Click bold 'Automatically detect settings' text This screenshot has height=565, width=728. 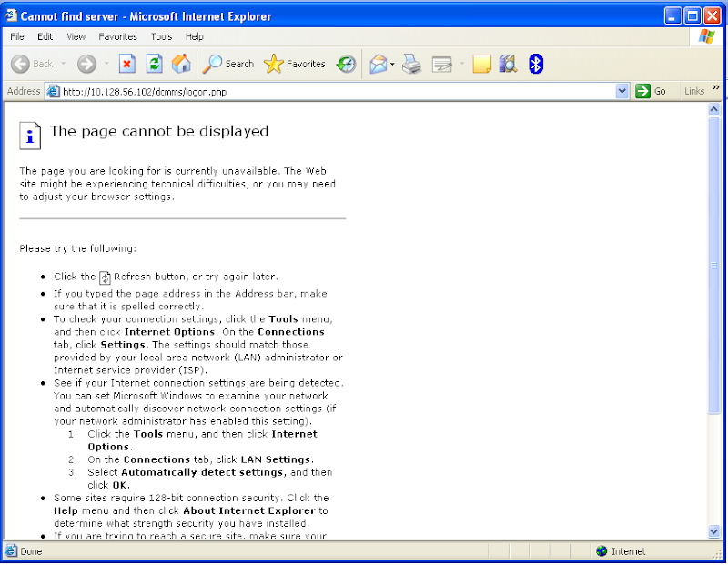(x=202, y=472)
